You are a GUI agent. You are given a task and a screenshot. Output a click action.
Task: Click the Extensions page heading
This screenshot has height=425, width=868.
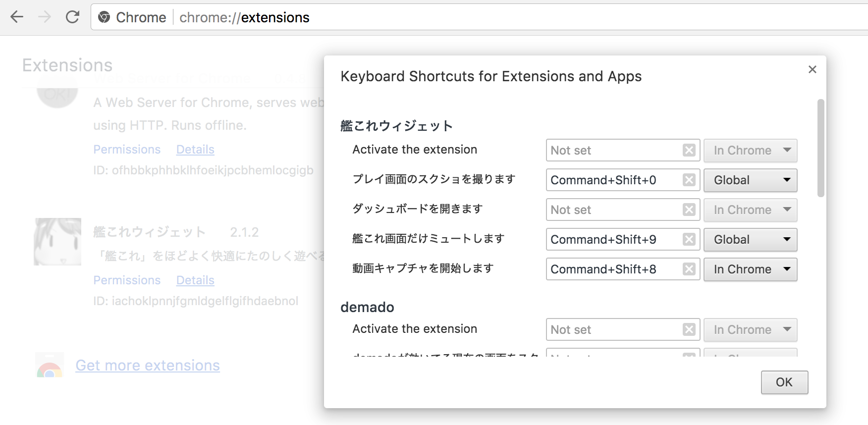67,65
